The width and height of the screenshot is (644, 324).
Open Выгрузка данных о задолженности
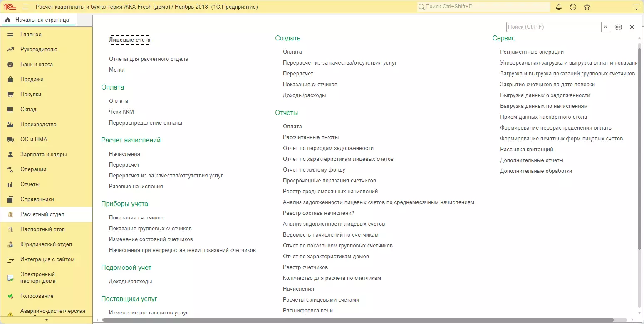(545, 95)
